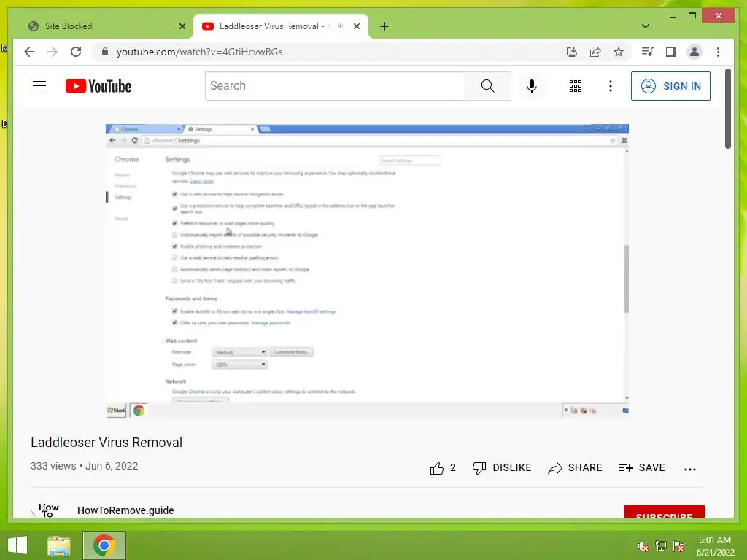This screenshot has width=747, height=560.
Task: Open Chrome three-dot main menu
Action: [718, 52]
